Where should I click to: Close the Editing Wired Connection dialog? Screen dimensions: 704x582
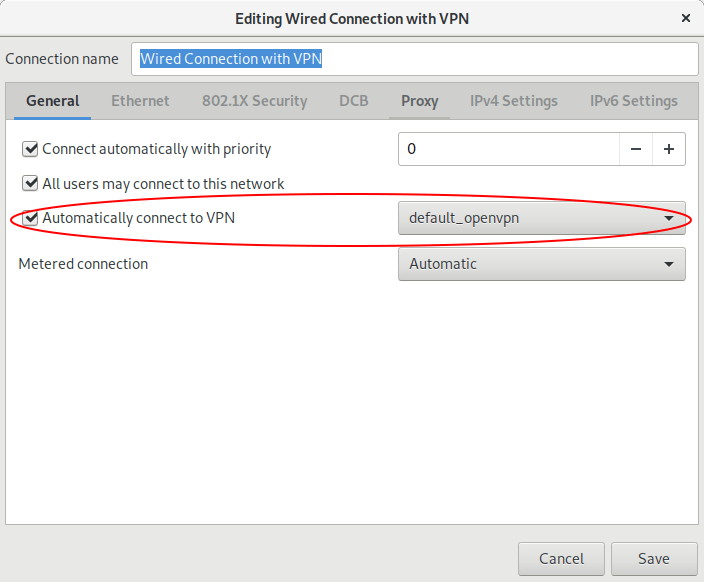pyautogui.click(x=686, y=18)
